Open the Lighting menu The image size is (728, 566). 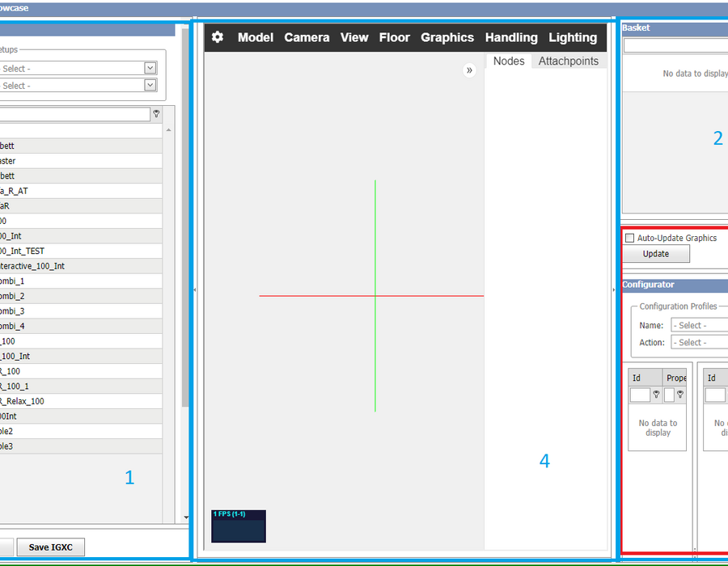tap(573, 37)
